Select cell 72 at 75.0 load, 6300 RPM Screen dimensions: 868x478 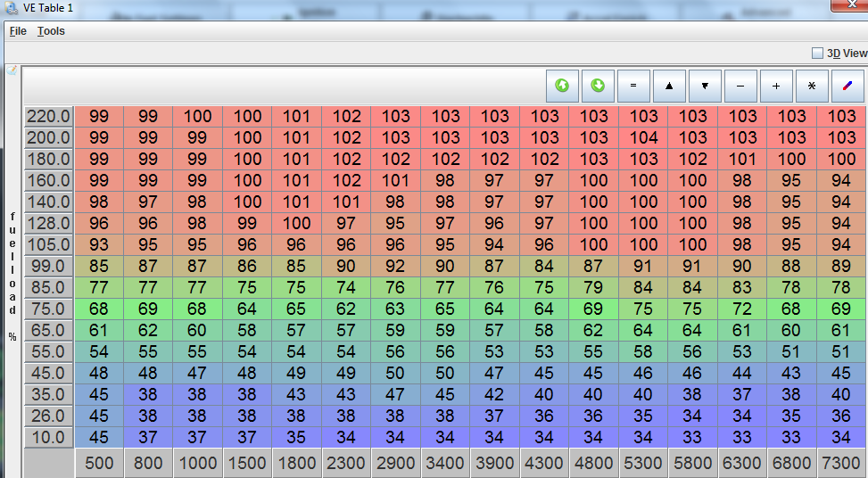coord(742,309)
